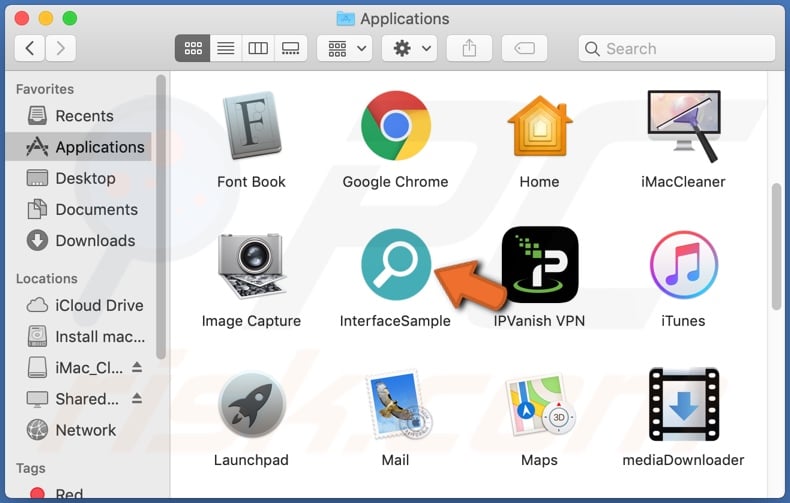790x503 pixels.
Task: Click the Applications window title folder icon
Action: pyautogui.click(x=346, y=19)
